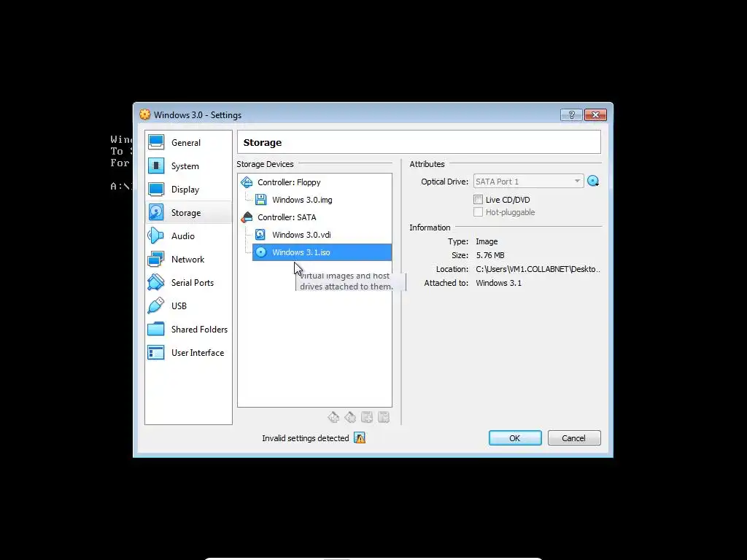Click the remove controller icon below the storage tree

coord(350,418)
